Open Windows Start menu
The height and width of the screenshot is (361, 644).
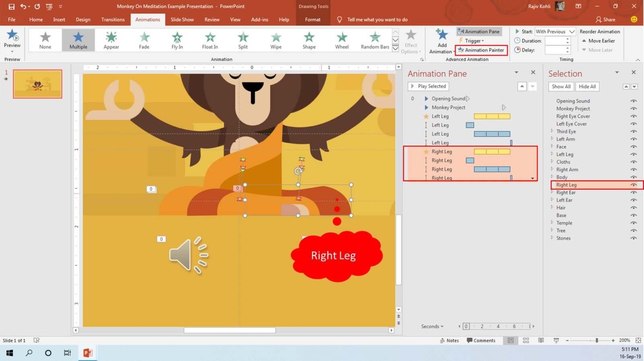[10, 353]
